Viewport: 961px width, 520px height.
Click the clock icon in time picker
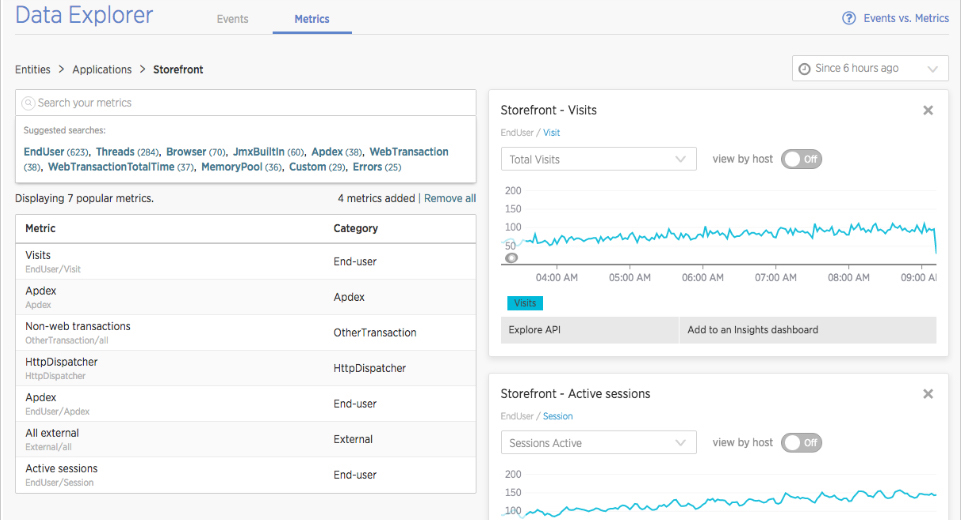point(805,69)
